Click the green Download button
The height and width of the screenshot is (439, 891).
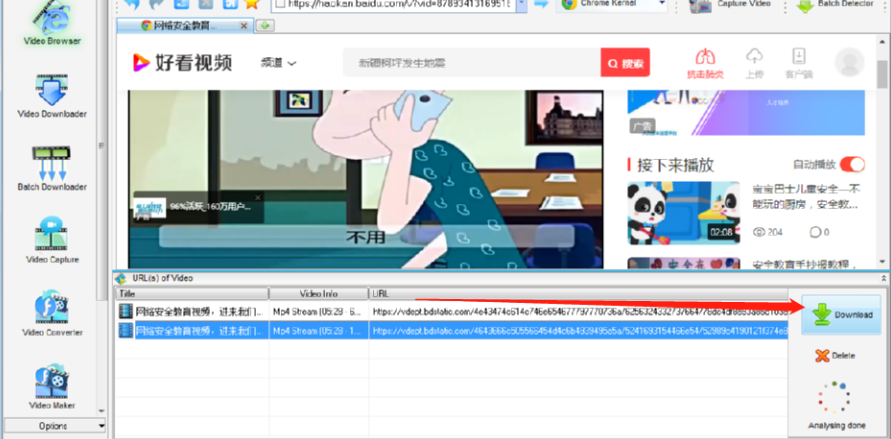point(841,315)
